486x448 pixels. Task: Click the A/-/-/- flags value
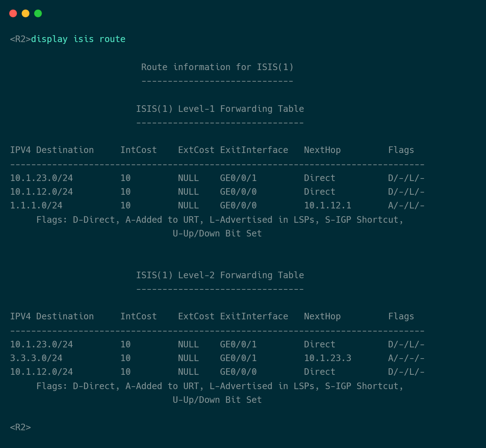point(406,358)
